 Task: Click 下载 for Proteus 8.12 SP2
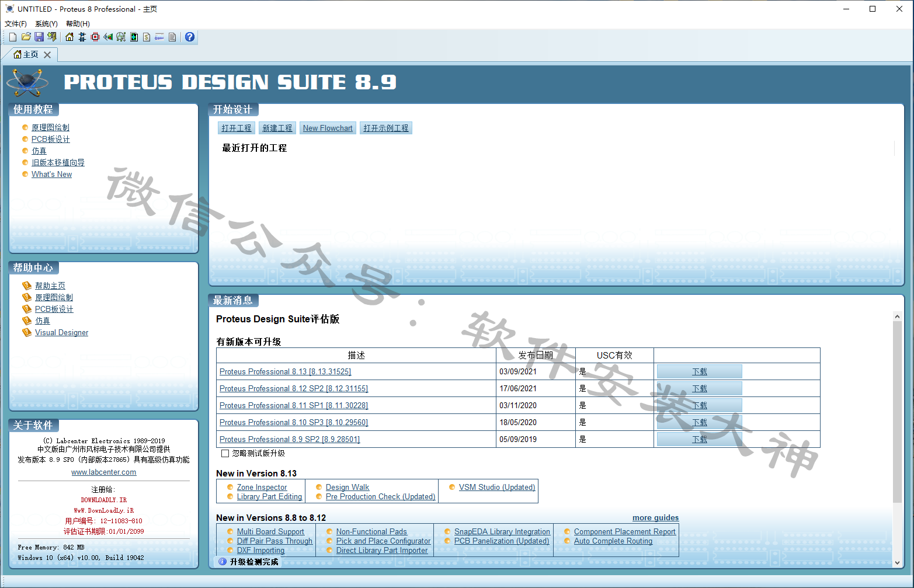click(700, 388)
